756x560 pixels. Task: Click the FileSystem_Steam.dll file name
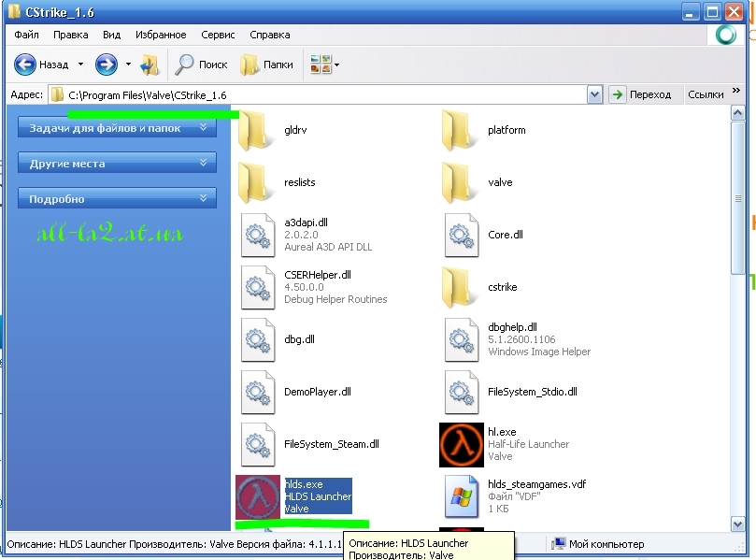coord(331,444)
